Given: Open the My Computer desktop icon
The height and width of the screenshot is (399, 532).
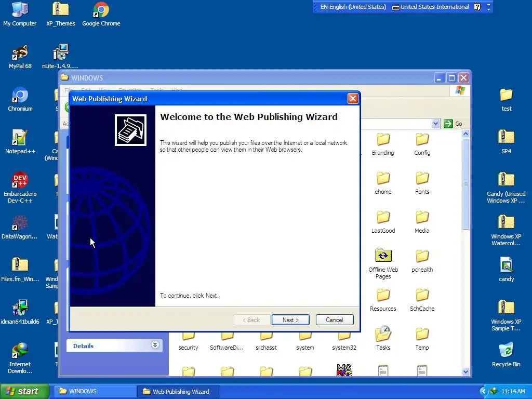Looking at the screenshot, I should (x=20, y=14).
